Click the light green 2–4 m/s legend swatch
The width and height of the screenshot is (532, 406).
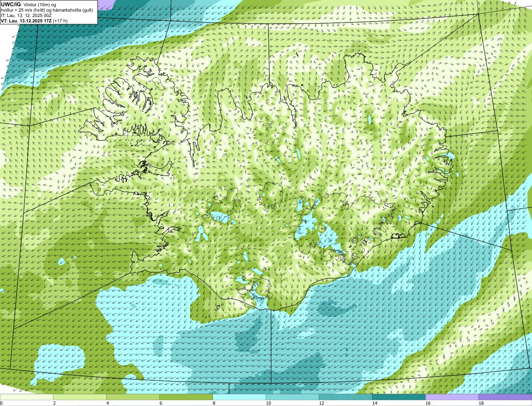pos(80,397)
